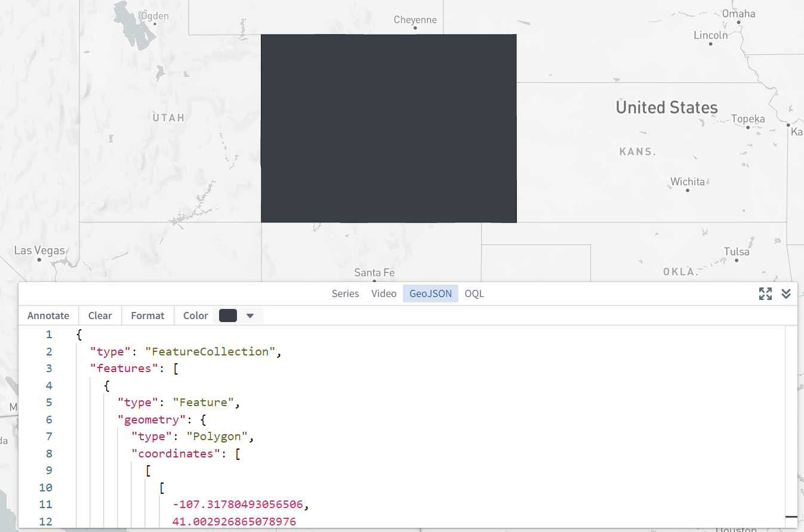The image size is (804, 532).
Task: Click the Omaha city label
Action: pyautogui.click(x=739, y=14)
